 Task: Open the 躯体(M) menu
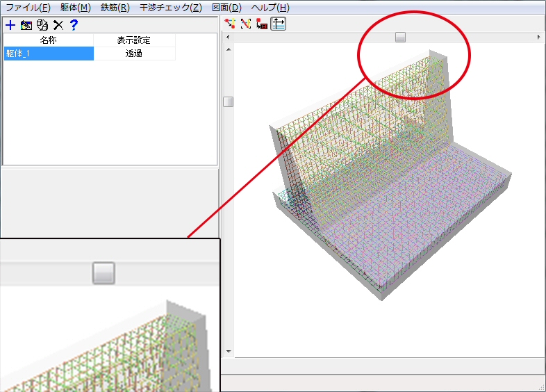[x=76, y=8]
